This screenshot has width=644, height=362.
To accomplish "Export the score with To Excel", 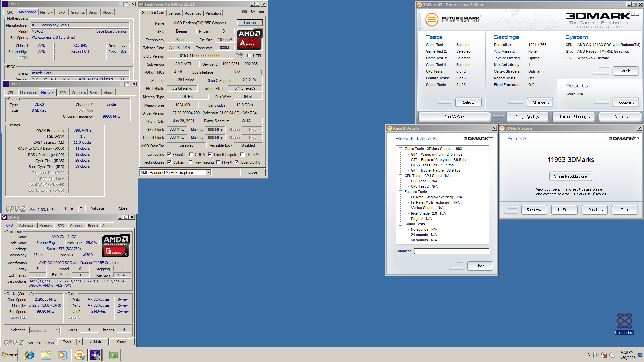I will (x=564, y=210).
